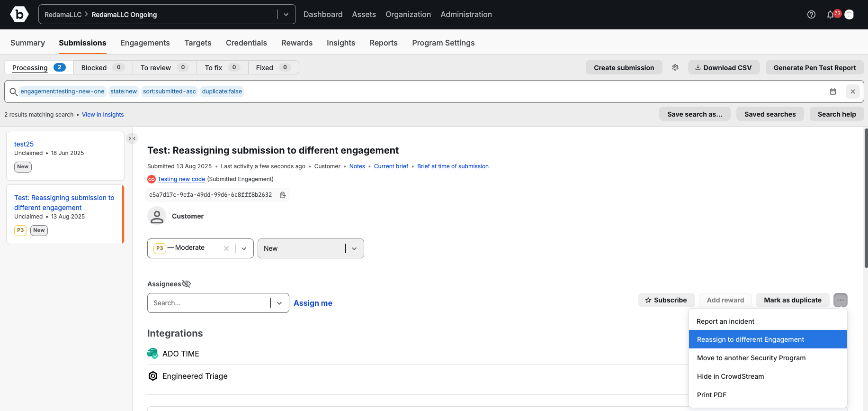The image size is (868, 411).
Task: Open Assets in top navigation
Action: tap(364, 14)
